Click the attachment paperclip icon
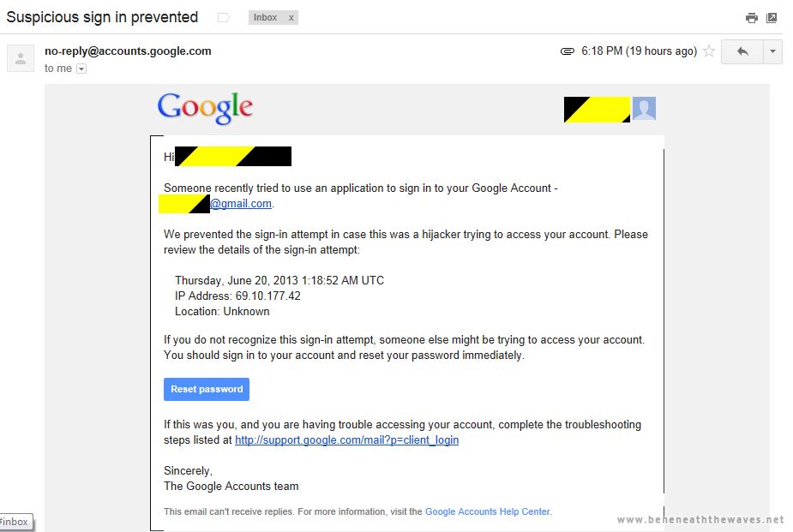 tap(568, 51)
